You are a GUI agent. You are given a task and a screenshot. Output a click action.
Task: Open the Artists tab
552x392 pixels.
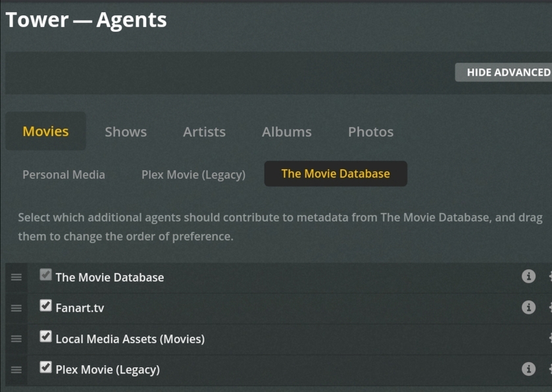coord(204,132)
